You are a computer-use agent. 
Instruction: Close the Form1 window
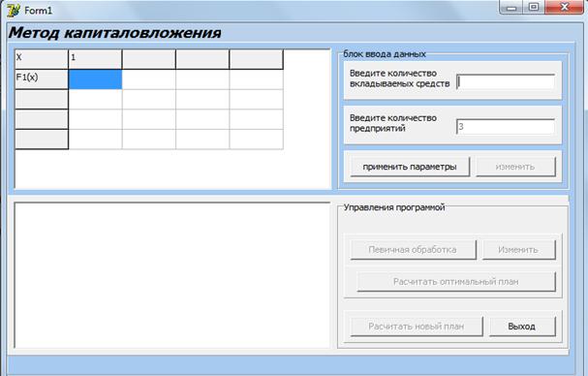pos(565,7)
